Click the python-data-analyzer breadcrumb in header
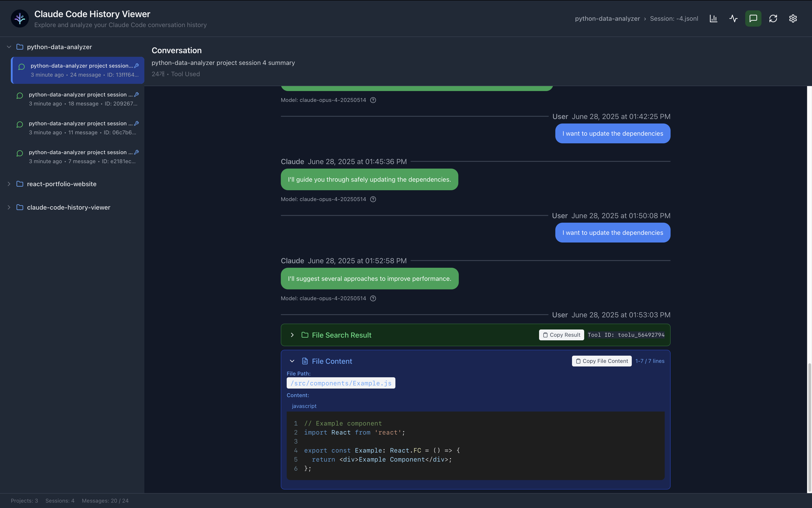The image size is (812, 508). (607, 18)
